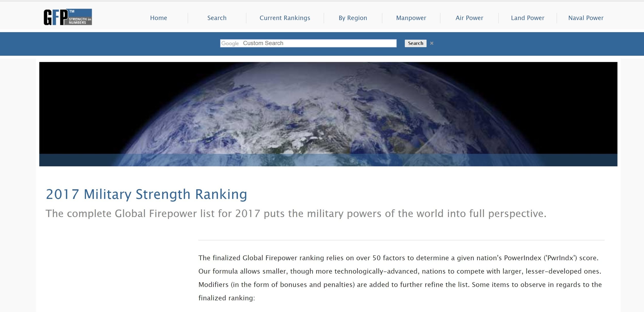The image size is (644, 312).
Task: Click the Earth banner image
Action: 328,108
